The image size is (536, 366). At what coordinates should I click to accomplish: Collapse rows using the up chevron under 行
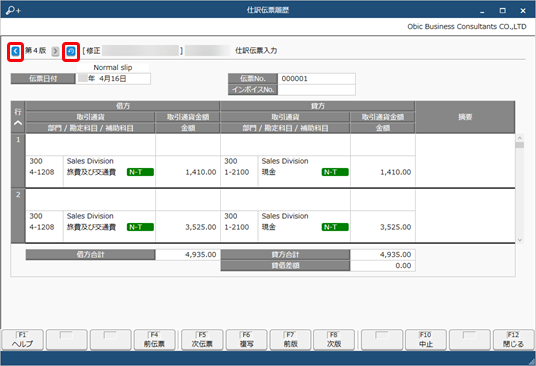[x=18, y=123]
